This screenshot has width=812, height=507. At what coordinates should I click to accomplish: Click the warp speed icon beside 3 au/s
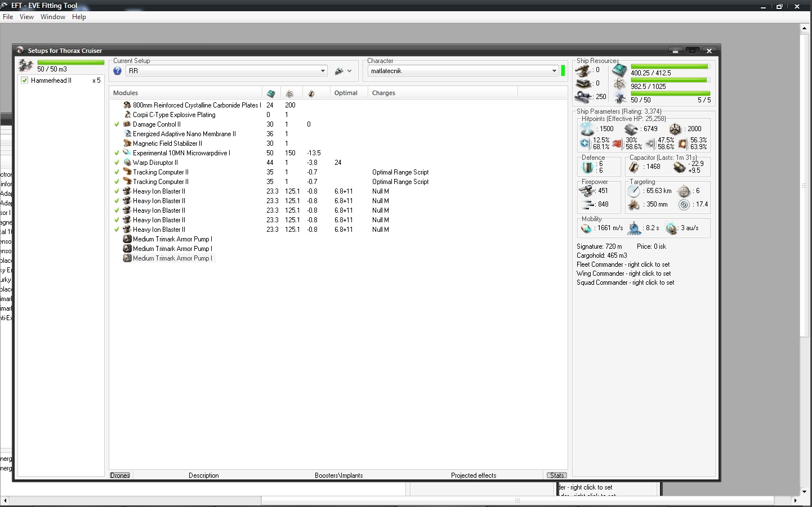(671, 228)
